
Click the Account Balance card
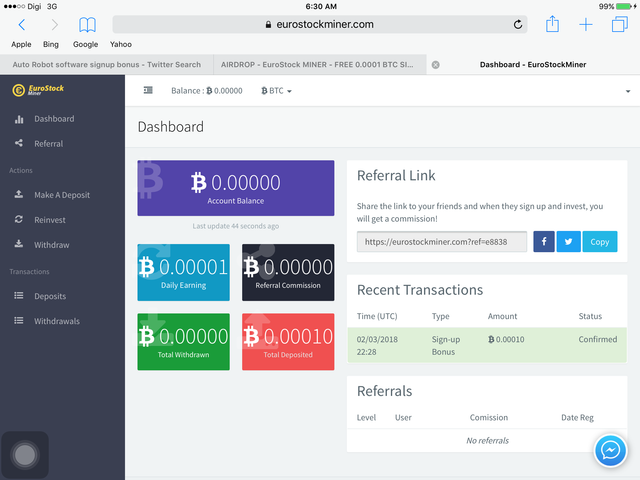236,188
